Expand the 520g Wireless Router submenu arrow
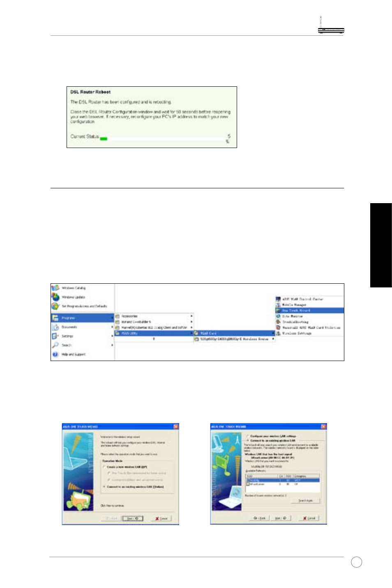The image size is (392, 588). point(273,339)
